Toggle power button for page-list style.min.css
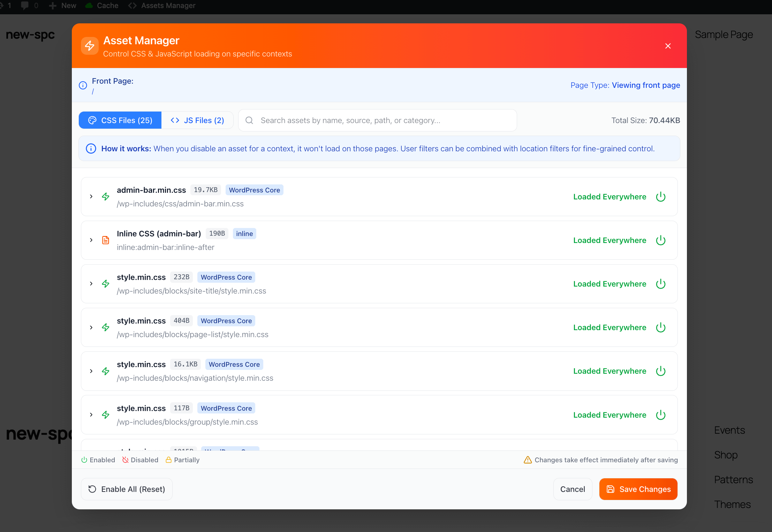This screenshot has height=532, width=772. [x=660, y=327]
